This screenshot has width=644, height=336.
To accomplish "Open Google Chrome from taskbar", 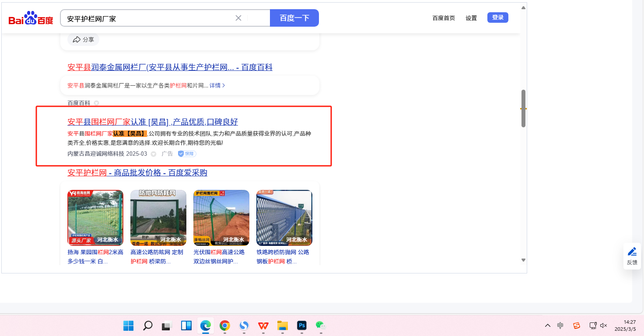I will pyautogui.click(x=225, y=325).
